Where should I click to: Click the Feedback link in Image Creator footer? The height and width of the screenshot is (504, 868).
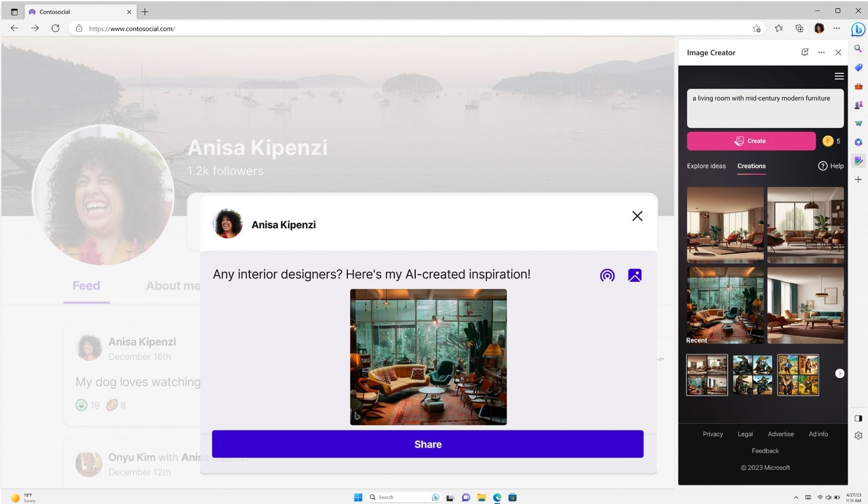[x=765, y=451]
